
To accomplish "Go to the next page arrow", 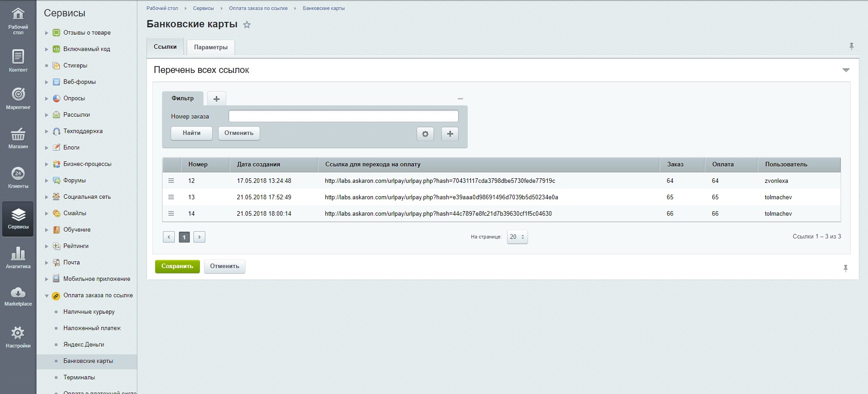I will (x=199, y=237).
